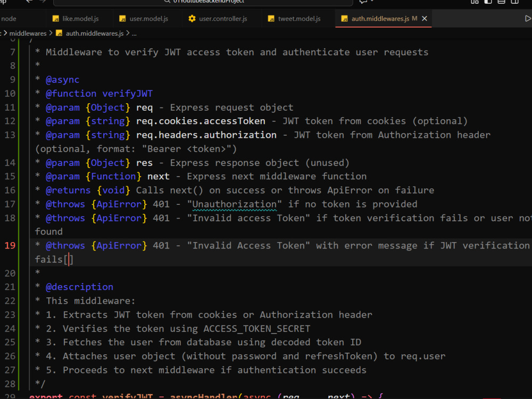
Task: Click line number 28 in the gutter
Action: point(10,384)
